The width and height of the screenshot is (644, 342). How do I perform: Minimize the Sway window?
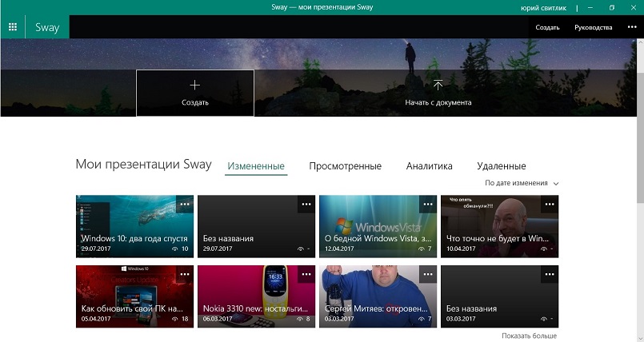click(x=590, y=7)
